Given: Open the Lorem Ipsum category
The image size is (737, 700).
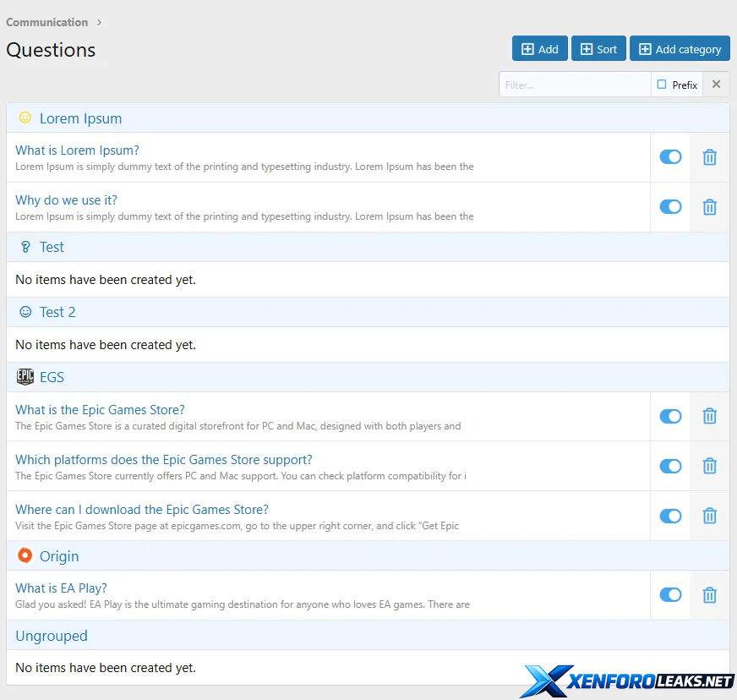Looking at the screenshot, I should pos(80,118).
